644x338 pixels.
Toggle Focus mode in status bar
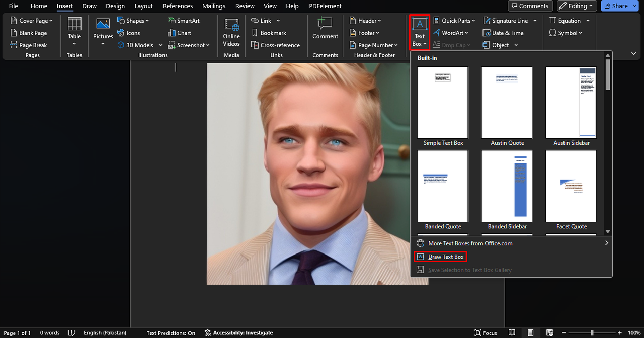click(x=486, y=333)
